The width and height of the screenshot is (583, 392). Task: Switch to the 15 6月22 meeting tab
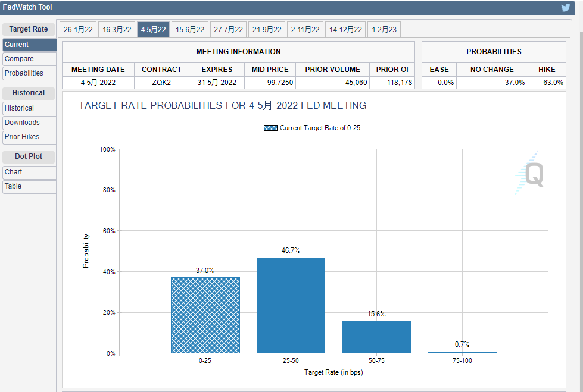[x=190, y=30]
